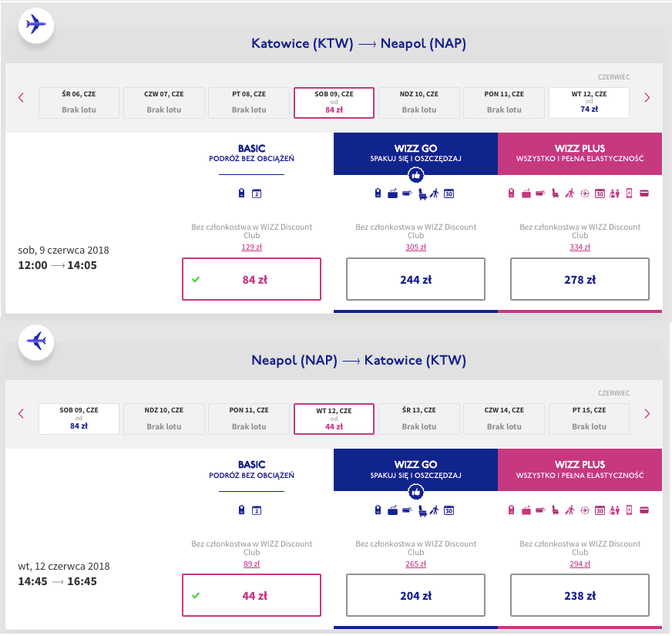Screen dimensions: 672x636
Task: Click the thumbs-up badge on outbound WIZZ GO
Action: (x=415, y=175)
